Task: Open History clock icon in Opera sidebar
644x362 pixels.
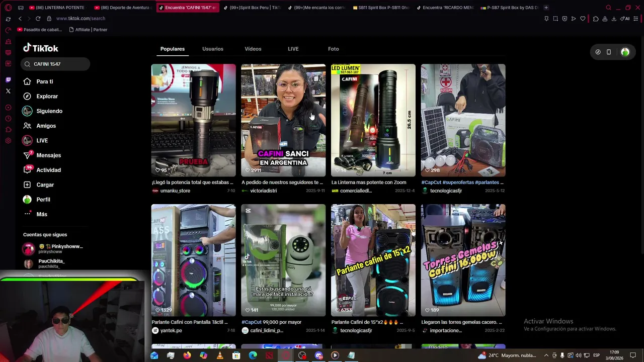Action: [x=8, y=119]
